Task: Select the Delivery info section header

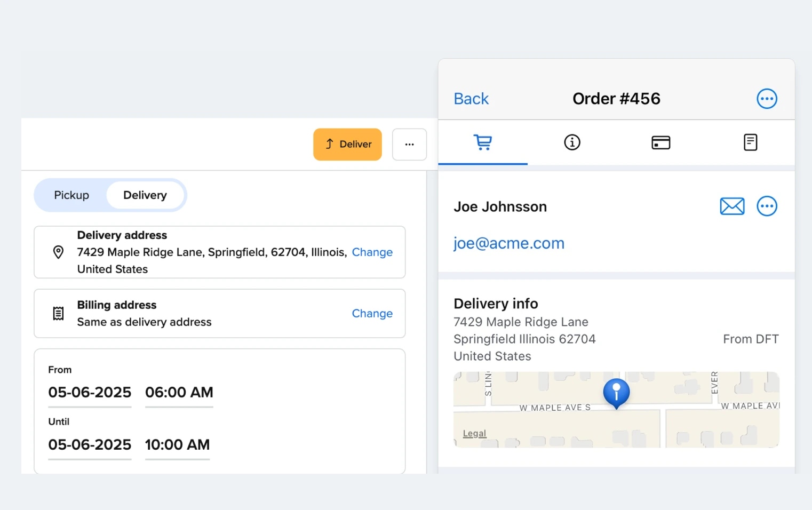Action: coord(496,303)
